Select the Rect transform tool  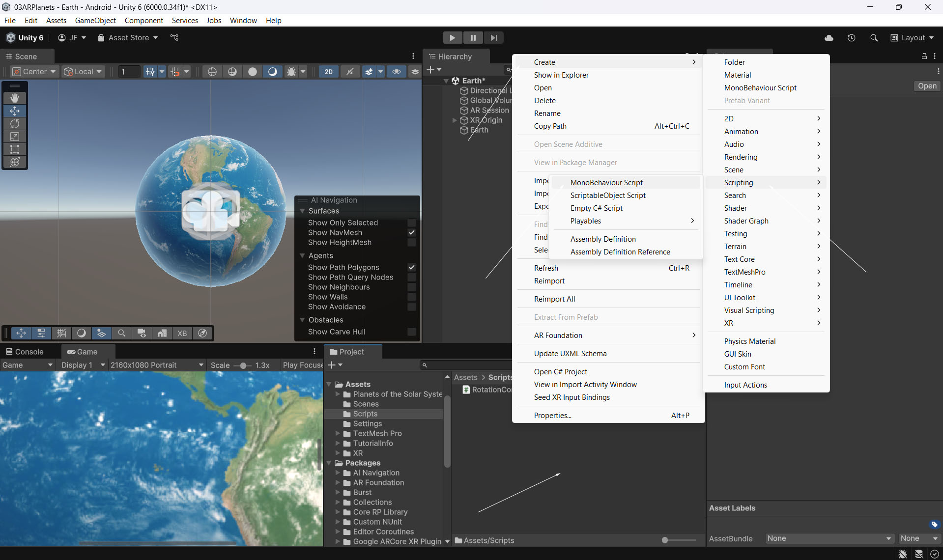point(15,149)
